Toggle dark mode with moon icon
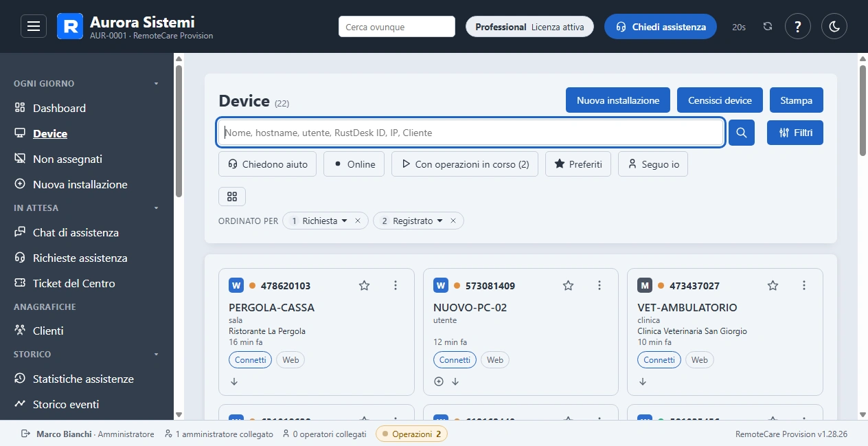This screenshot has width=868, height=446. pyautogui.click(x=834, y=27)
